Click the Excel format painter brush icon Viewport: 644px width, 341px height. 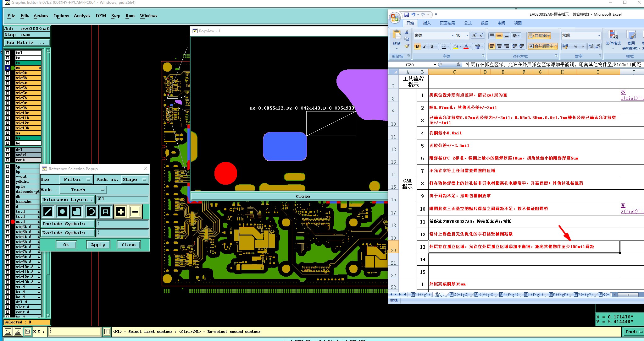coord(407,46)
